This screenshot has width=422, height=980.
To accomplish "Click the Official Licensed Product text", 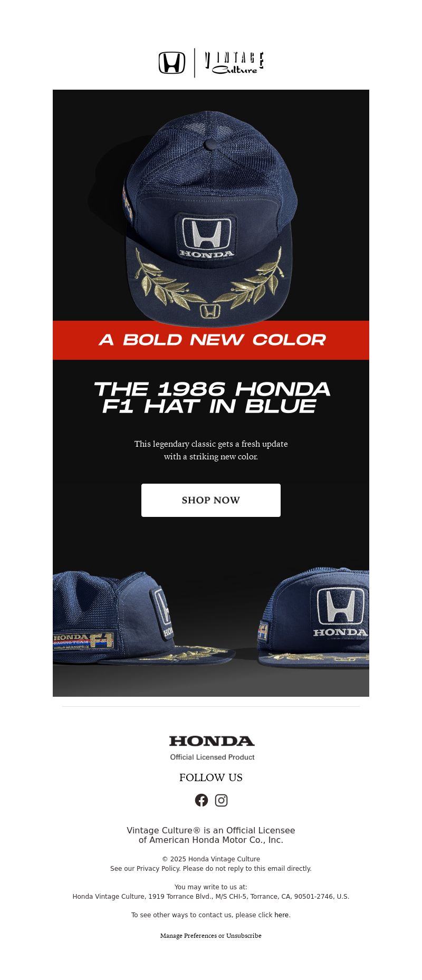I will coord(212,757).
